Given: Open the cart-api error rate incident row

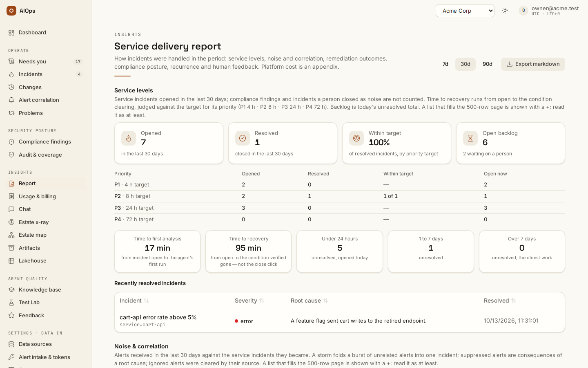Looking at the screenshot, I should [340, 321].
